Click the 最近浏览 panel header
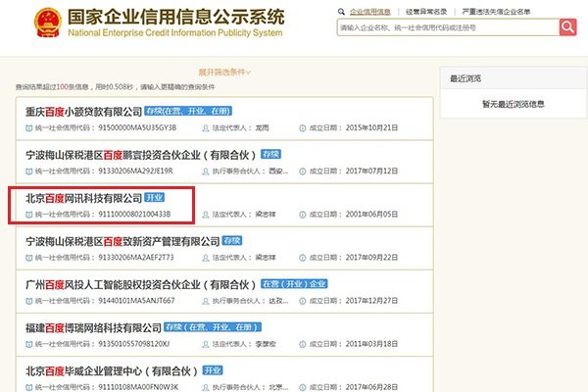The width and height of the screenshot is (588, 392). point(466,76)
